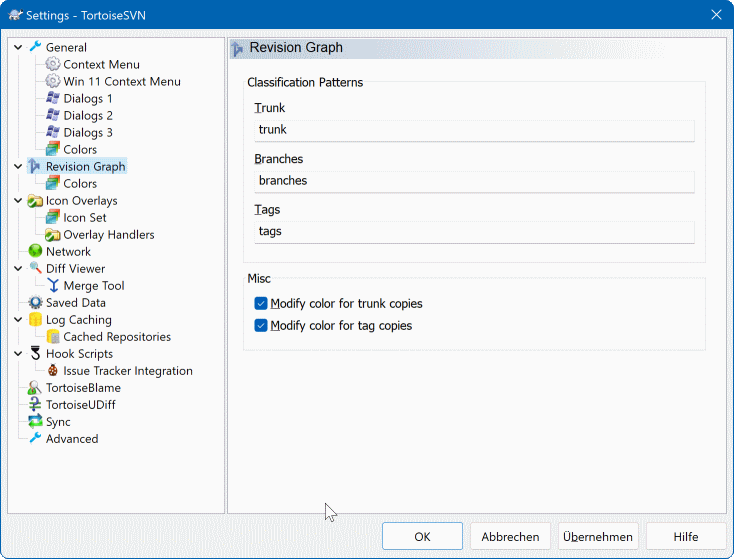Open the Sync settings page

click(x=58, y=422)
